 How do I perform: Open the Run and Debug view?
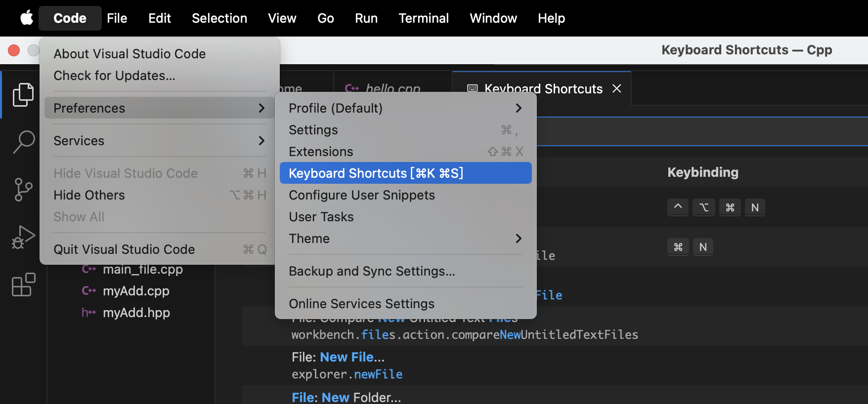click(23, 237)
